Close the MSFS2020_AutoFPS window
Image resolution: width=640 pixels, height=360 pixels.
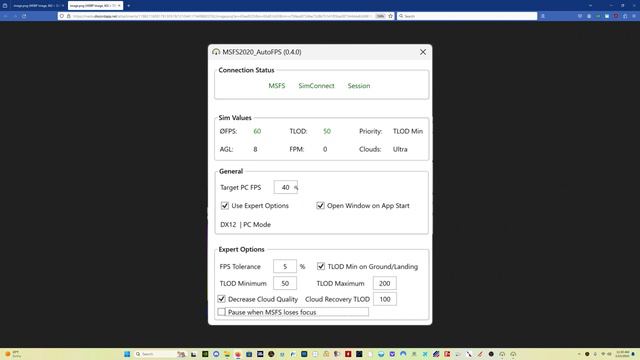coord(423,52)
